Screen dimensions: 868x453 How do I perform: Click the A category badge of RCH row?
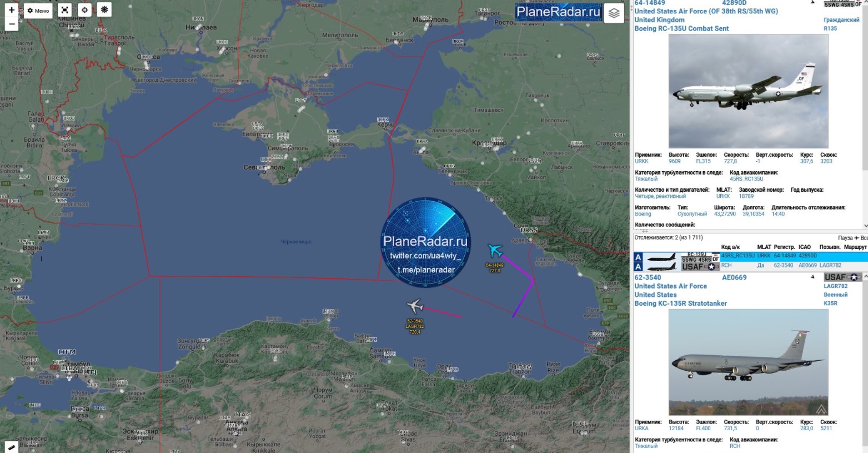[x=638, y=267]
